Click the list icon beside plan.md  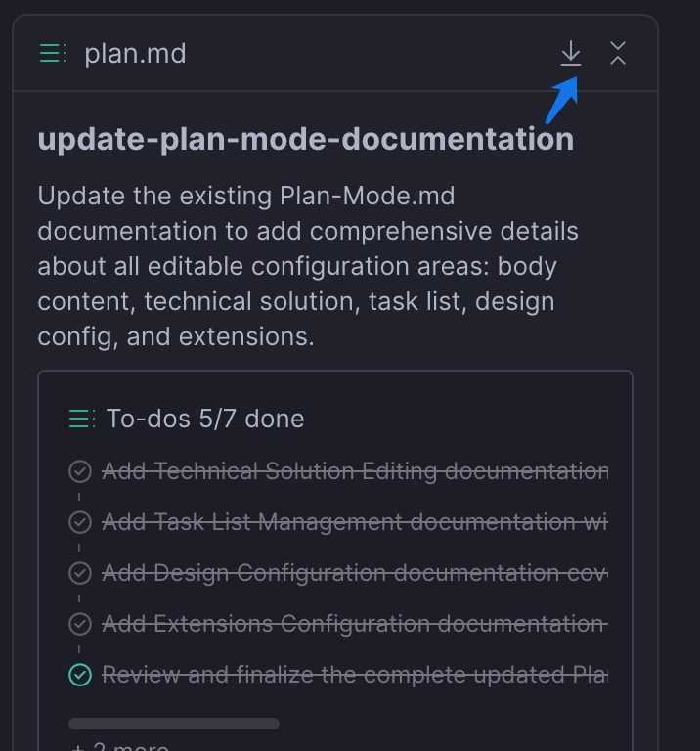(x=53, y=53)
